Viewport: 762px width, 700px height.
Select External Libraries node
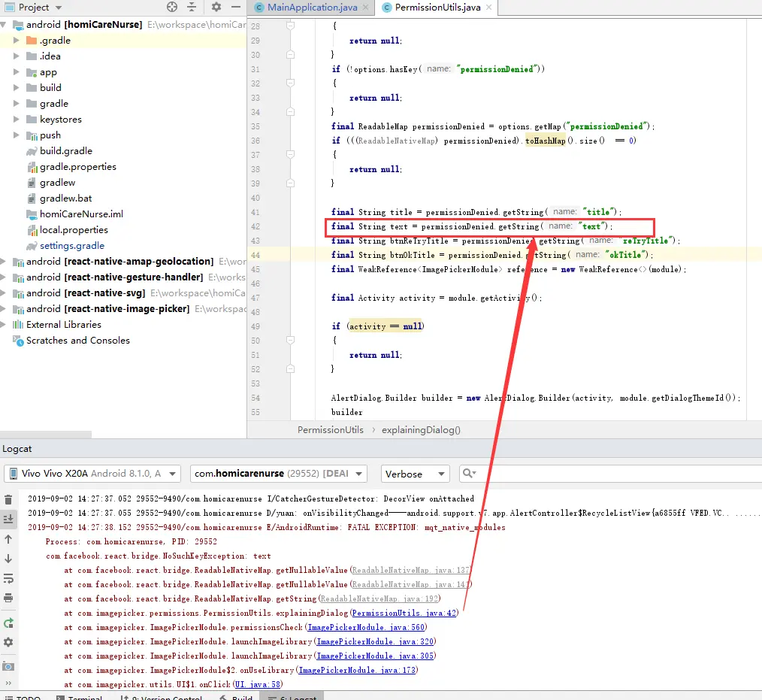[64, 325]
